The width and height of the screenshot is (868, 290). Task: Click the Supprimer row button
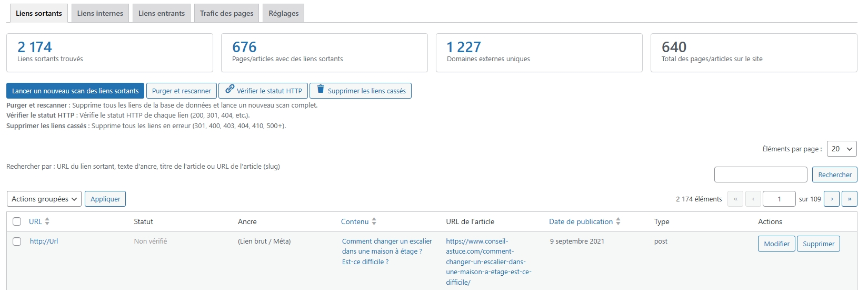(819, 244)
